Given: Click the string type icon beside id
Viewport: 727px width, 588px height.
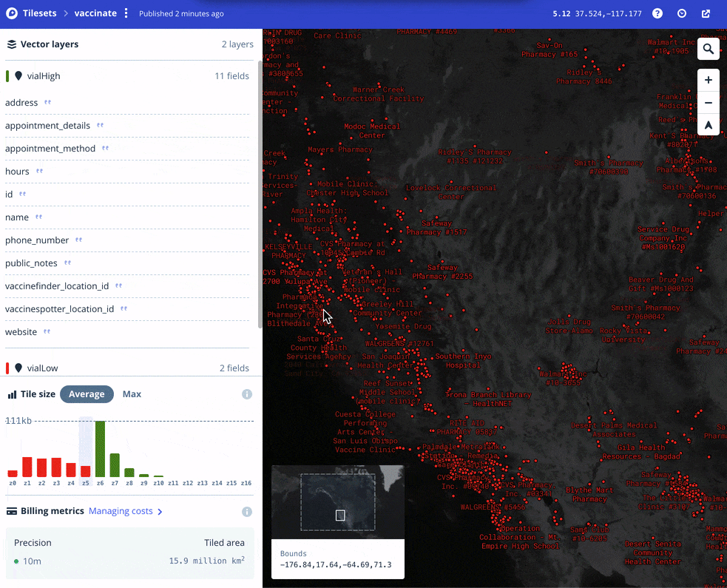Looking at the screenshot, I should (22, 194).
